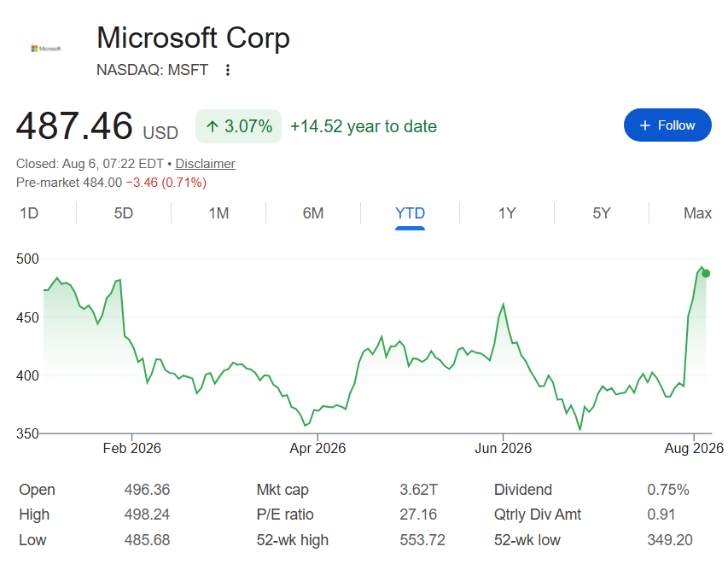Show the 5Y chart range

[x=602, y=213]
